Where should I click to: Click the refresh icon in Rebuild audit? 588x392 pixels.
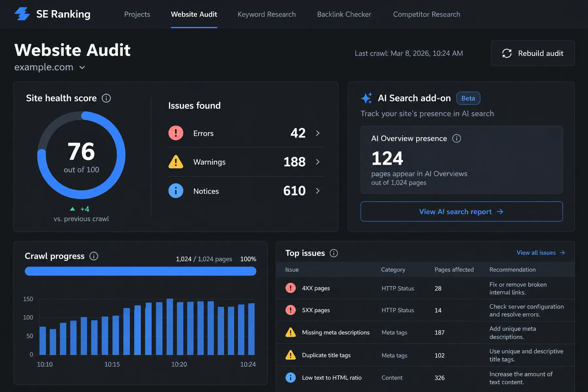coord(507,53)
